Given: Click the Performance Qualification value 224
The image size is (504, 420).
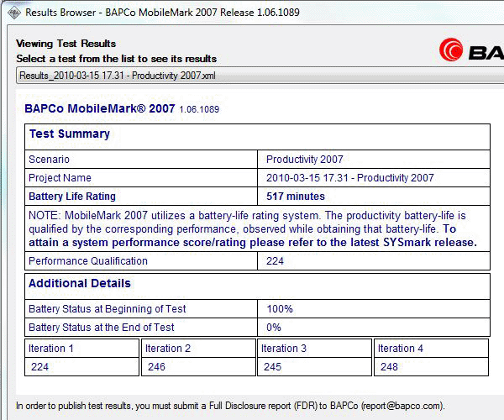Looking at the screenshot, I should [x=275, y=261].
